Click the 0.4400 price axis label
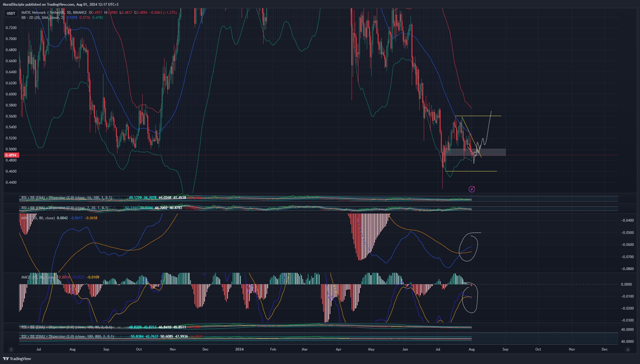This screenshot has width=640, height=364. (11, 182)
